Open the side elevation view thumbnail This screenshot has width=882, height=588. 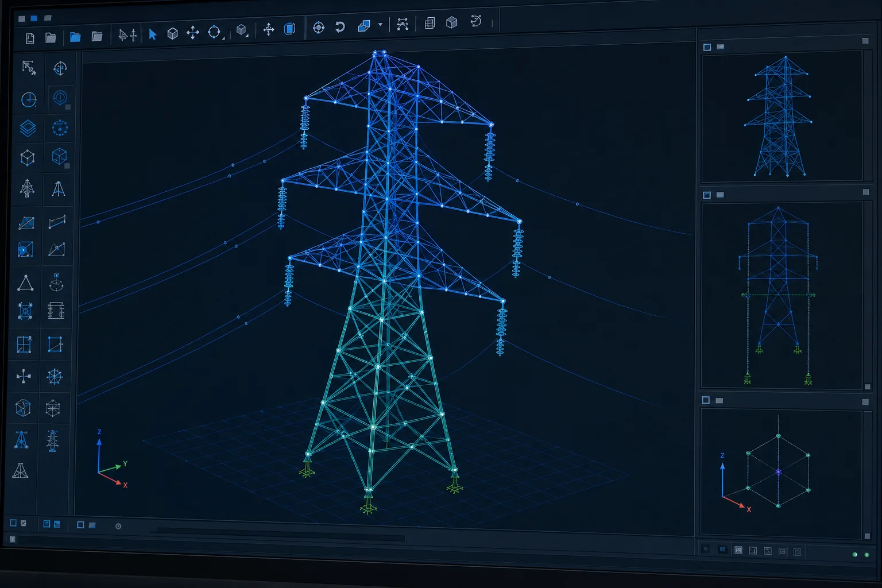(x=782, y=295)
